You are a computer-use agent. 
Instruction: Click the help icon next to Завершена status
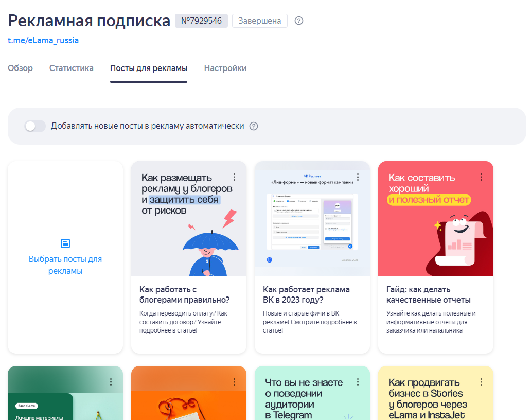(x=298, y=21)
